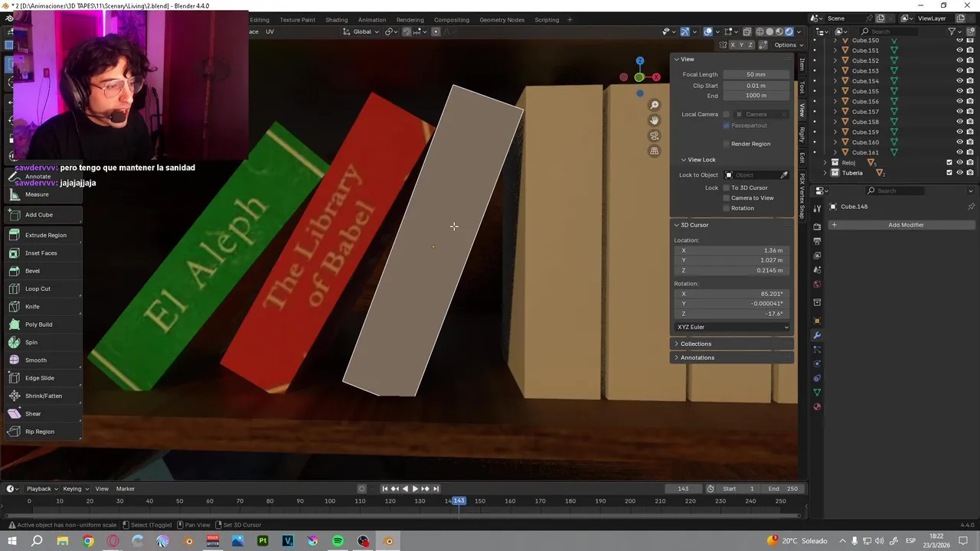This screenshot has height=551, width=980.
Task: Select the Add Cube tool
Action: click(x=42, y=215)
